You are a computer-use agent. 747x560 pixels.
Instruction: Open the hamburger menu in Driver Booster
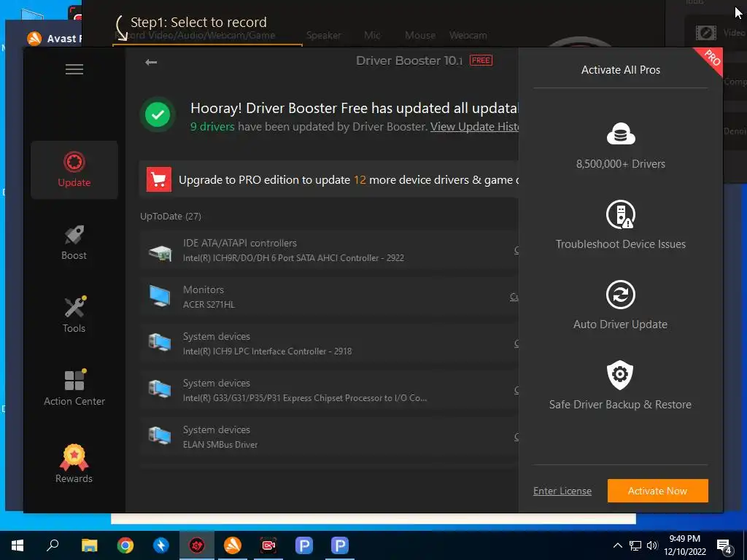pyautogui.click(x=74, y=69)
